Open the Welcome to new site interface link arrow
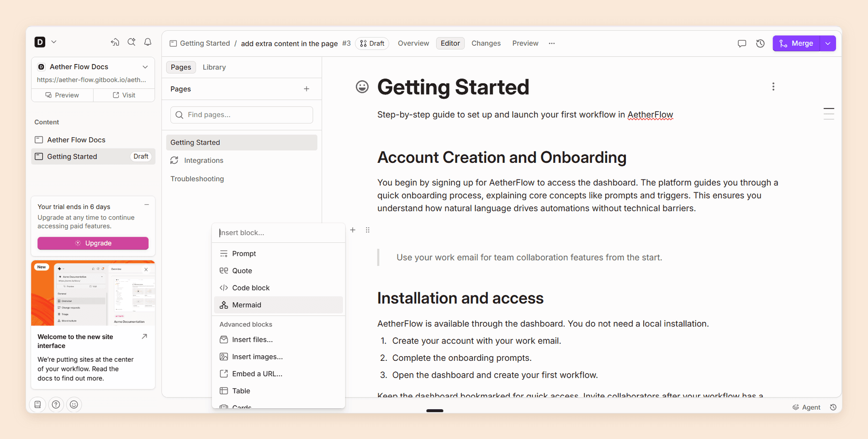 (x=144, y=337)
